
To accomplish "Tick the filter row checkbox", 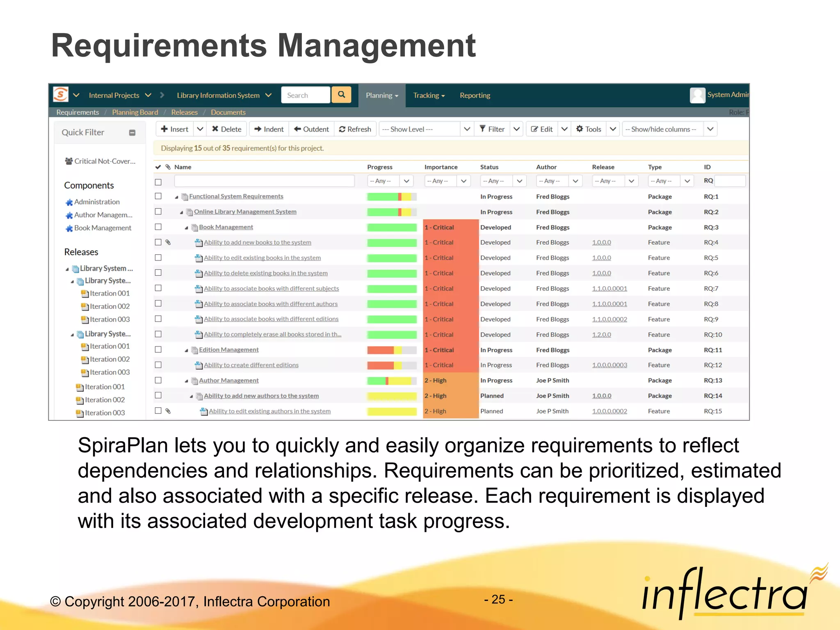I will (x=158, y=182).
